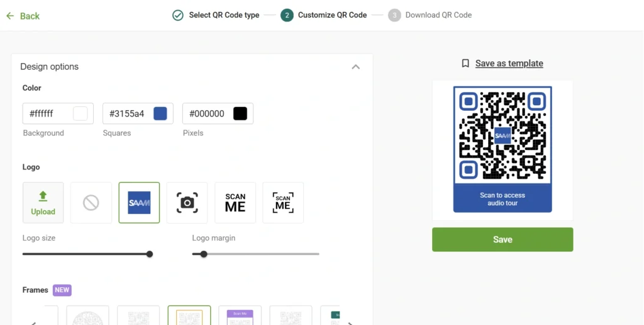Pick the plain SCAN ME logo
Image resolution: width=644 pixels, height=325 pixels.
coord(235,203)
